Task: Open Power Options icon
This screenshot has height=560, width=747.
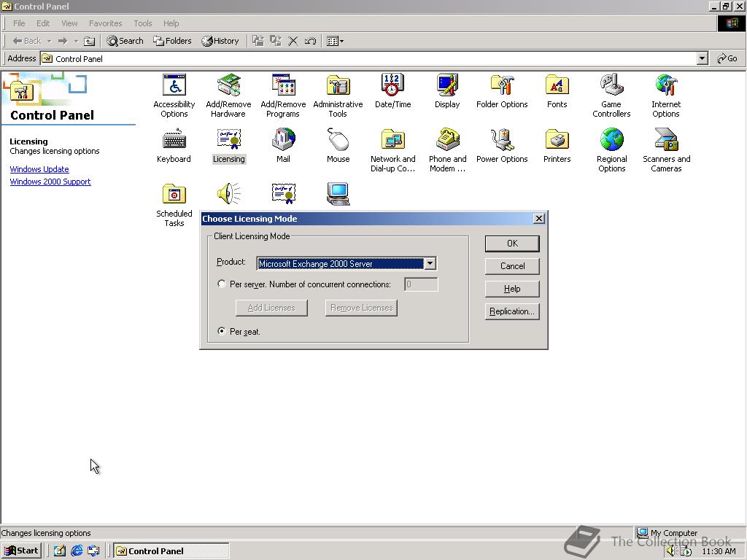Action: click(x=502, y=145)
